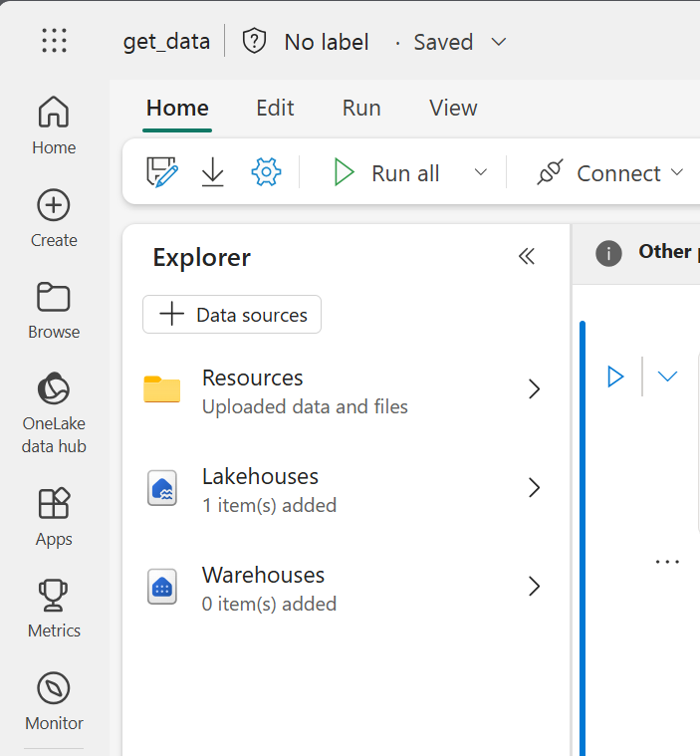Select the Warehouses row label
This screenshot has height=756, width=700.
(263, 575)
